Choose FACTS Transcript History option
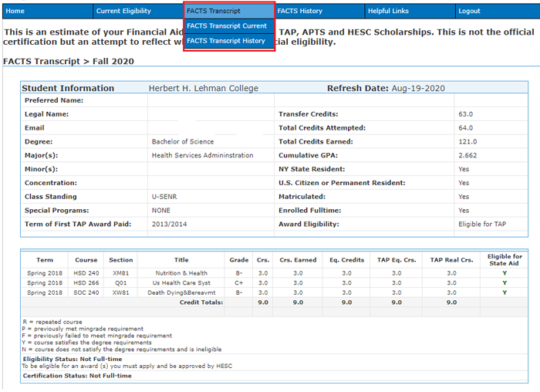 pos(226,41)
